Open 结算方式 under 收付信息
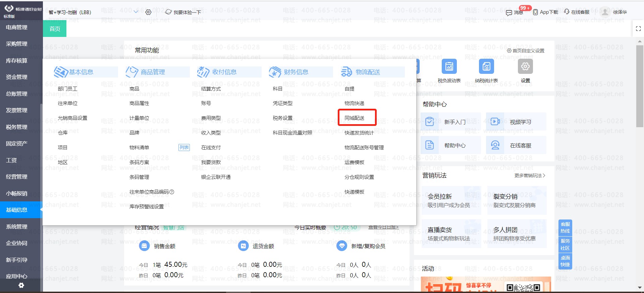644x293 pixels. 211,89
